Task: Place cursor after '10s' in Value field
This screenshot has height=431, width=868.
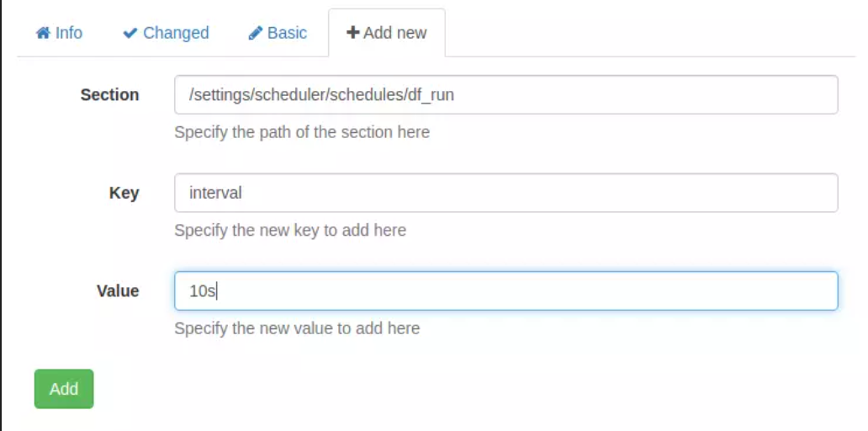Action: [x=217, y=290]
